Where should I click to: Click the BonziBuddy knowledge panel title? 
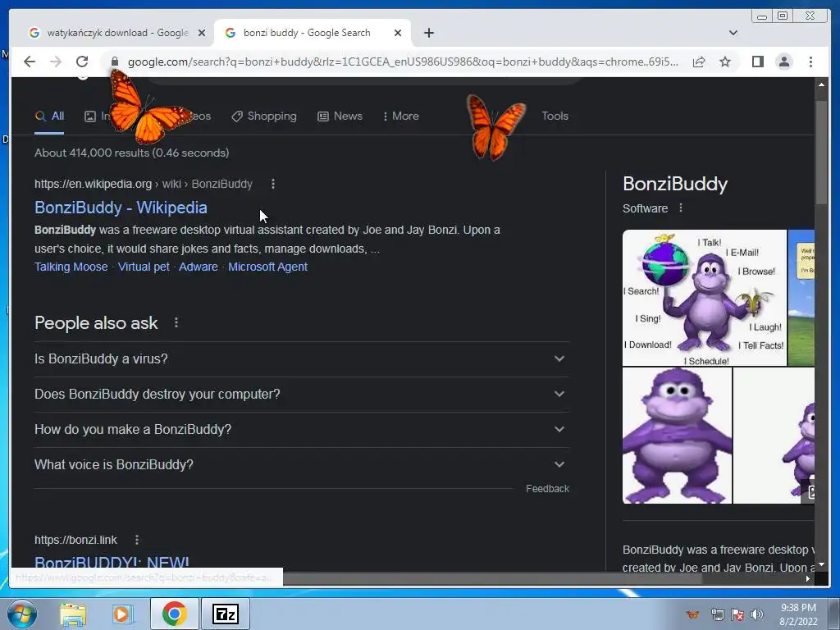675,184
